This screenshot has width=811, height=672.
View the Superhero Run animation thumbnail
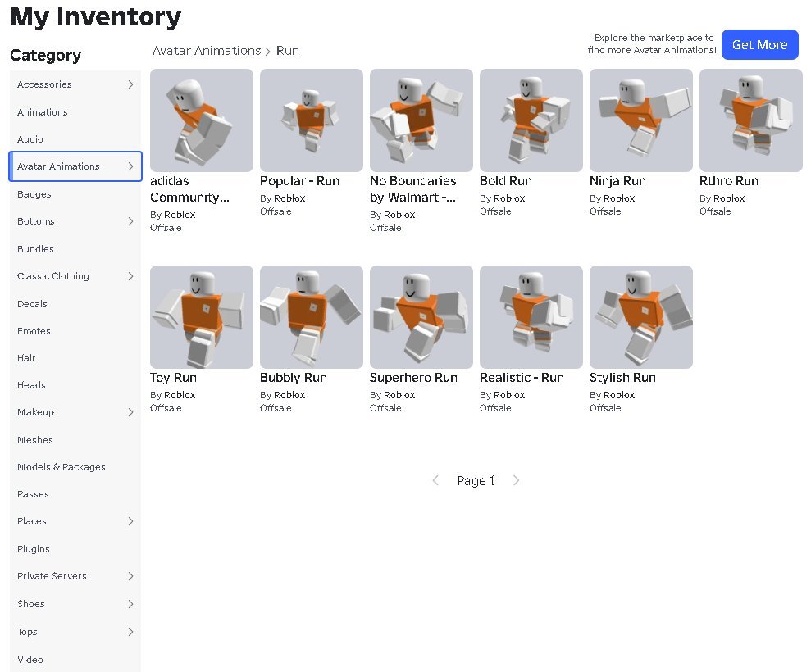click(x=421, y=317)
